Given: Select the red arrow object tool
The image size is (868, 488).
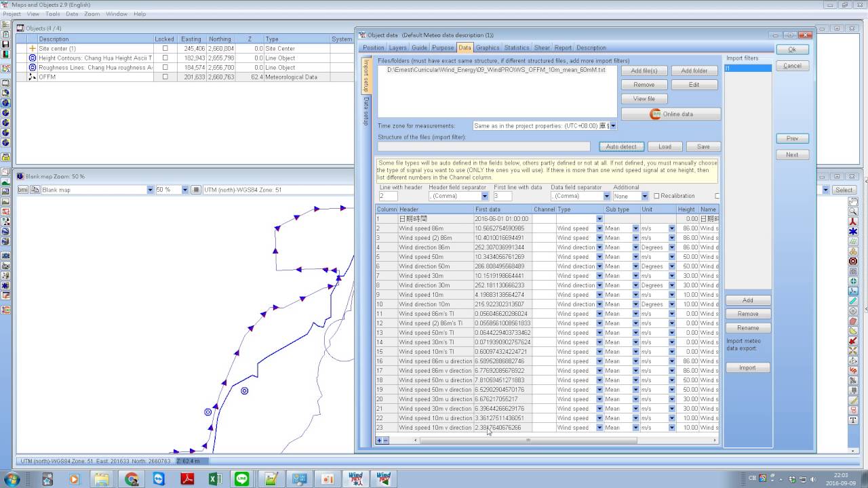Looking at the screenshot, I should click(853, 340).
